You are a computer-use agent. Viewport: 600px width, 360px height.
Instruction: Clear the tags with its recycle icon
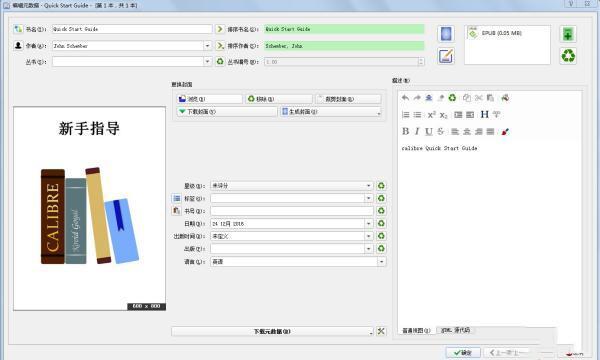[x=381, y=198]
